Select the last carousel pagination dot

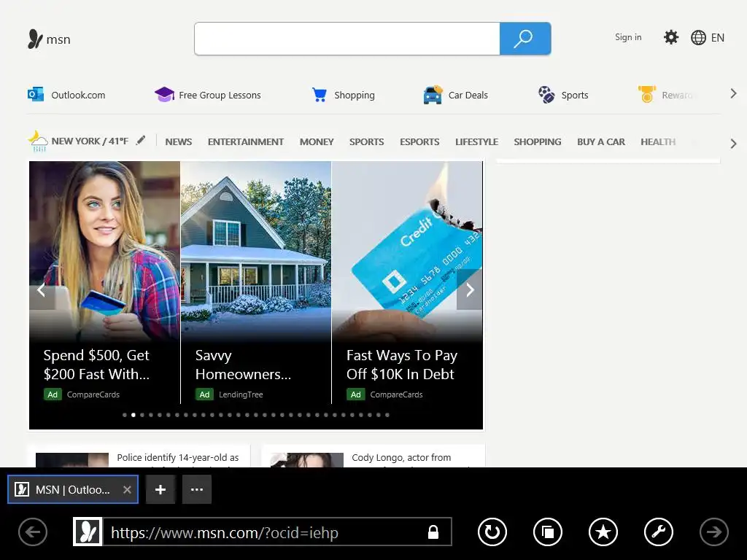pos(387,415)
